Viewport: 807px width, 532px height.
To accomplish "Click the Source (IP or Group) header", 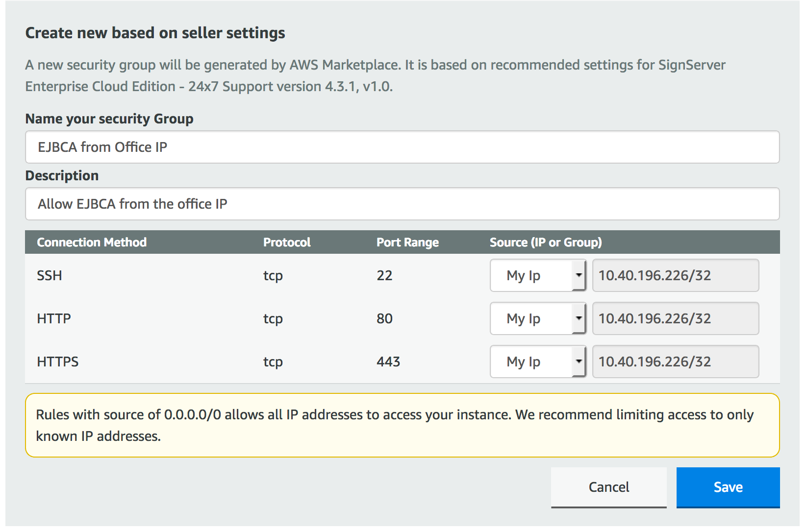I will 546,242.
